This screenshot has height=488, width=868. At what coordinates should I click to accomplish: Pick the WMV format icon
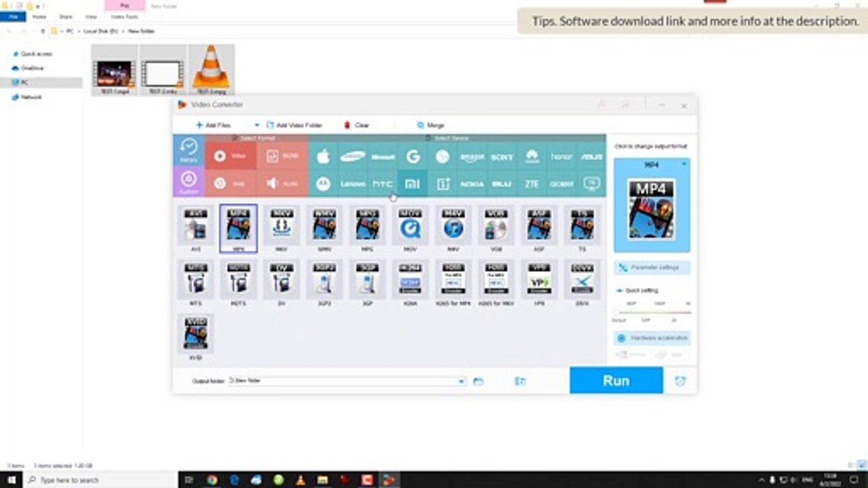tap(324, 225)
